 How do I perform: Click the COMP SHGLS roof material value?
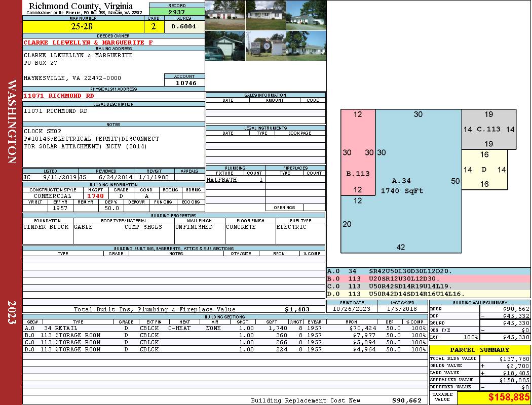[x=143, y=227]
